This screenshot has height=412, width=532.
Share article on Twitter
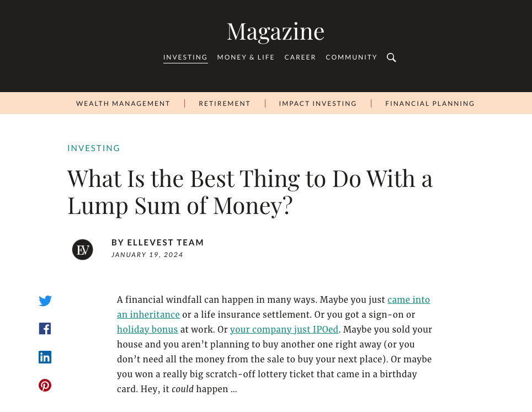(x=45, y=301)
